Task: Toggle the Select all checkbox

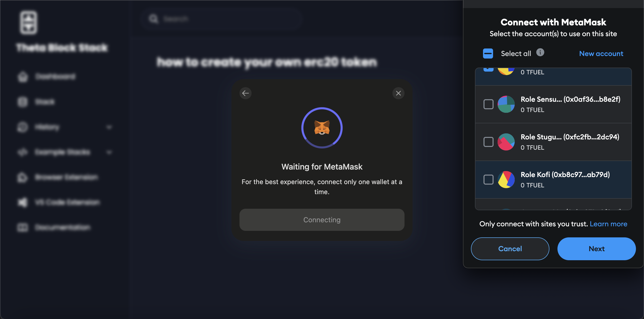Action: coord(488,54)
